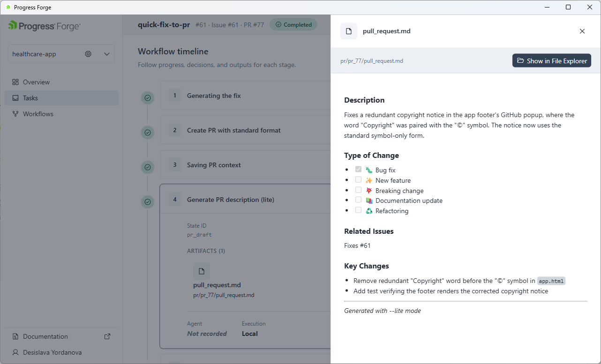The height and width of the screenshot is (364, 601).
Task: Click the user avatar icon
Action: pos(15,352)
